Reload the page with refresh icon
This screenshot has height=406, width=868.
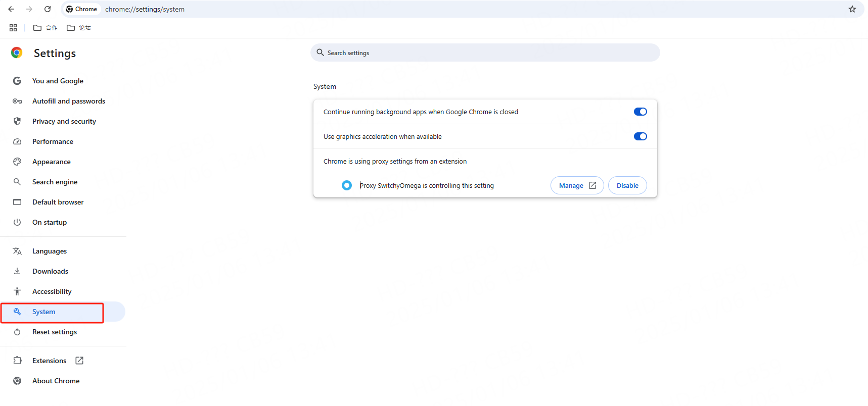coord(48,9)
